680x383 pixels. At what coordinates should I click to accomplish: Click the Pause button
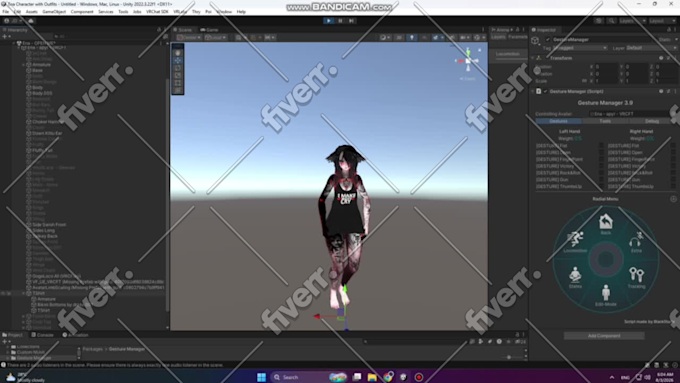point(340,20)
